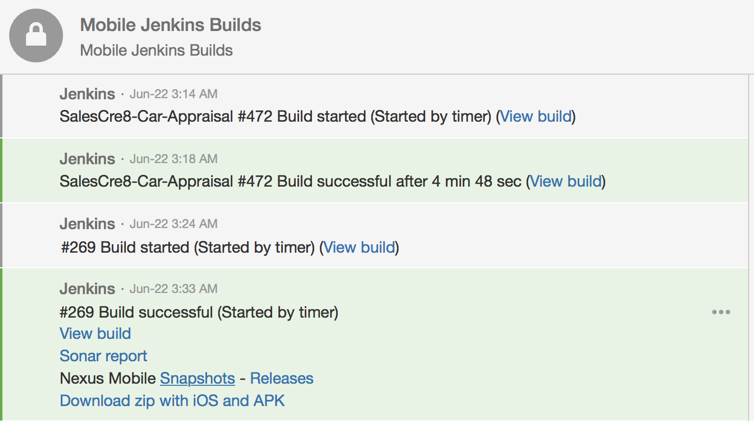Open View build link for #472 build started
Screen dimensions: 754x424
(x=536, y=117)
